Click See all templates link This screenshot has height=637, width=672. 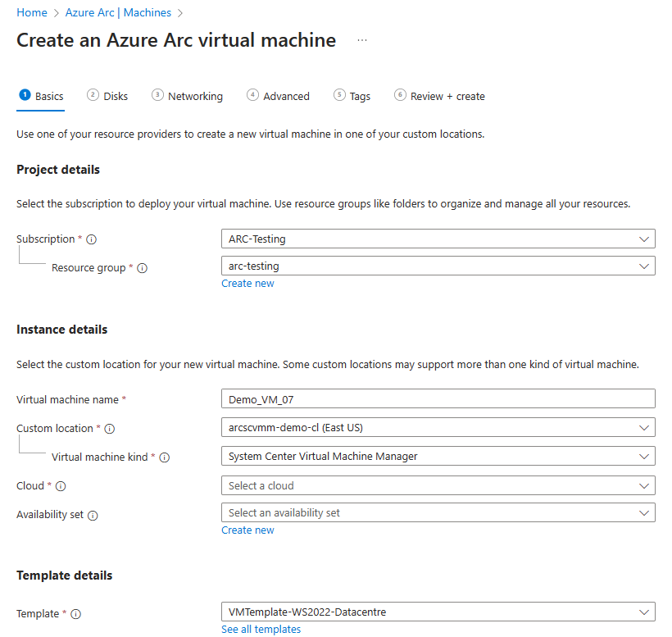pos(261,630)
